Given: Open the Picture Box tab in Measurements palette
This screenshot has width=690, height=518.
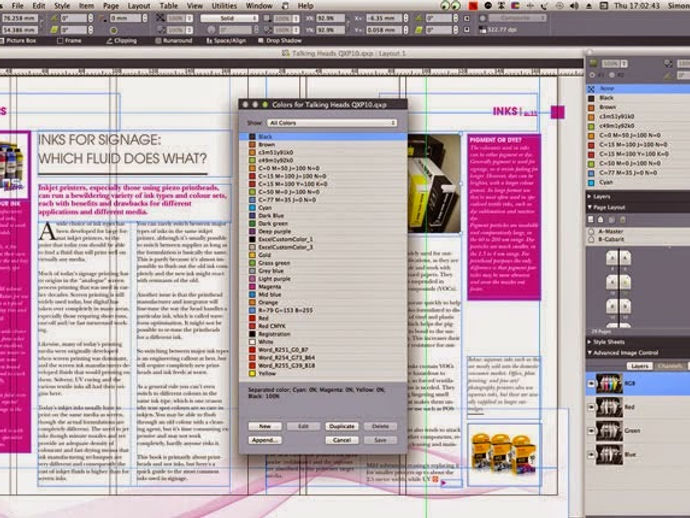Looking at the screenshot, I should pos(18,41).
